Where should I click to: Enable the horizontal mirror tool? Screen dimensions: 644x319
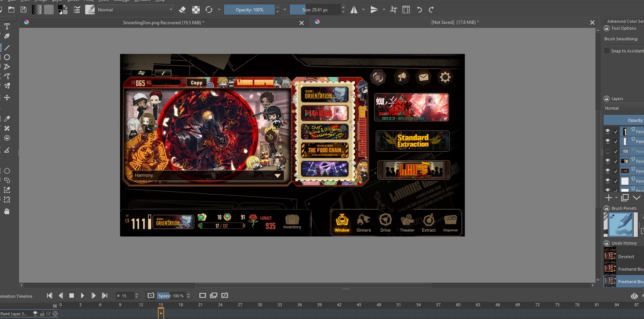pyautogui.click(x=354, y=10)
